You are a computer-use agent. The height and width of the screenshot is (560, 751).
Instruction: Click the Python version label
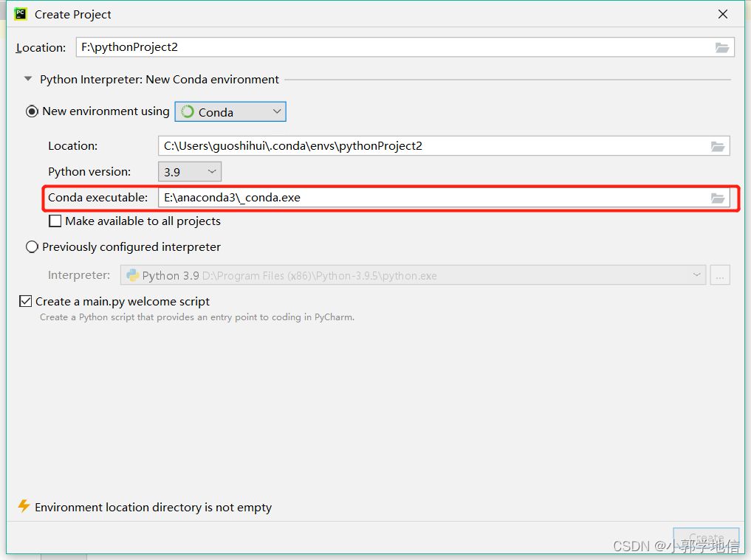tap(89, 172)
